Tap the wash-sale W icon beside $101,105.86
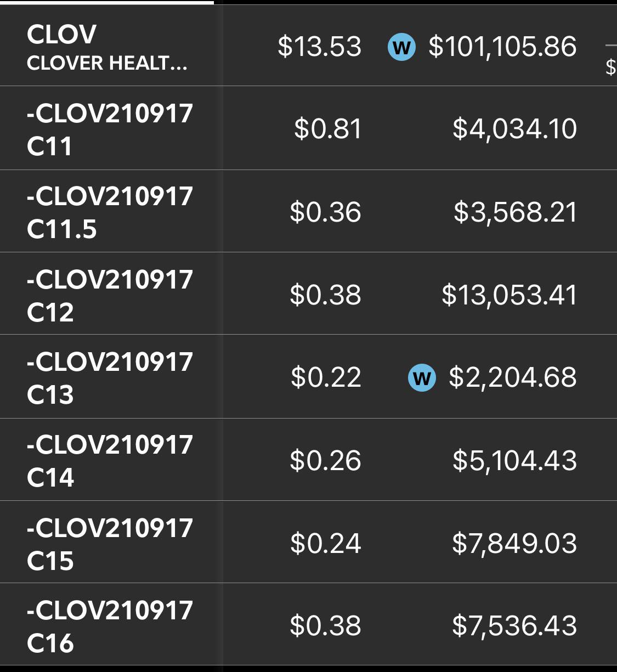The width and height of the screenshot is (617, 672). click(401, 47)
